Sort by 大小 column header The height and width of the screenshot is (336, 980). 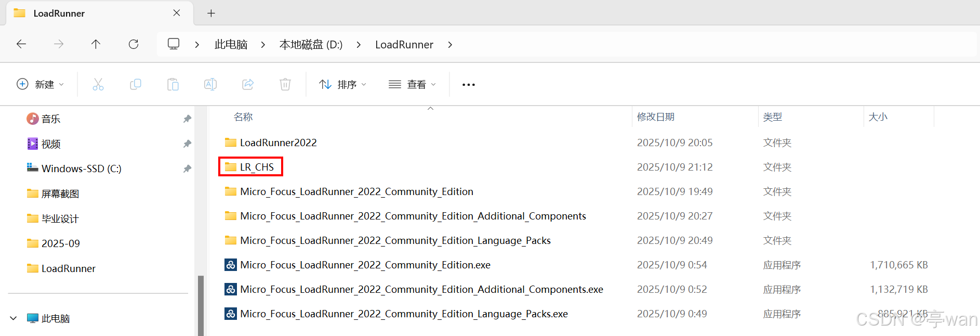coord(878,117)
